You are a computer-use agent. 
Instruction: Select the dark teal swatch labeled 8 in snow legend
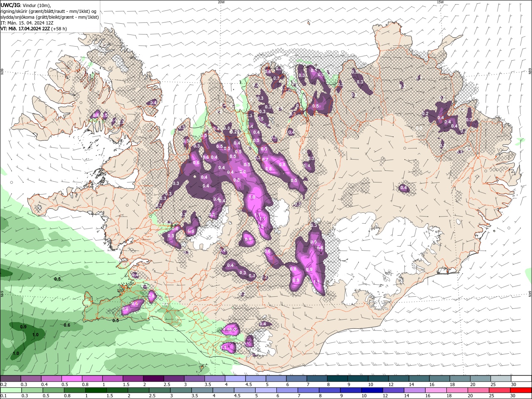pyautogui.click(x=337, y=379)
